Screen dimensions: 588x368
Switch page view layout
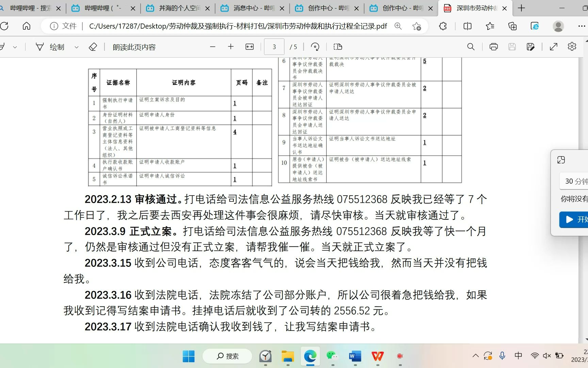coord(338,47)
